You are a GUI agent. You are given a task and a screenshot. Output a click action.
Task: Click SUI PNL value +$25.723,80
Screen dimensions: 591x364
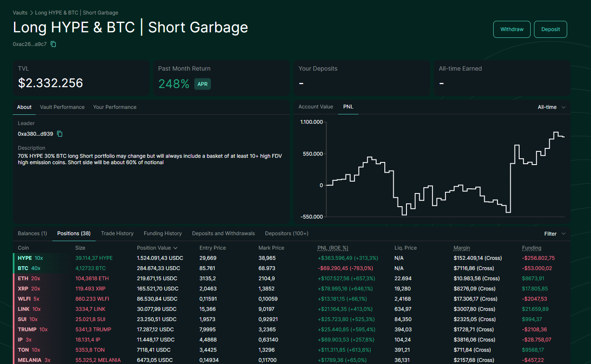click(x=346, y=319)
